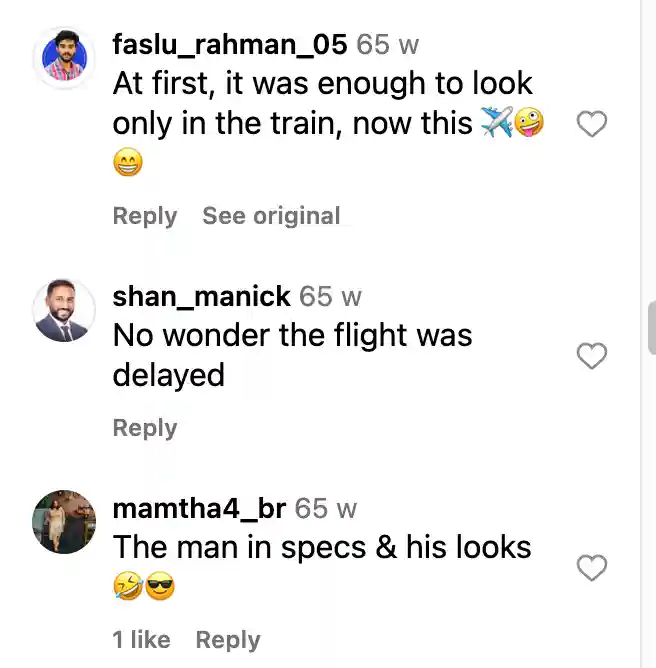
Task: Click the 65 w timestamp beside mamtha4_br
Action: [326, 508]
